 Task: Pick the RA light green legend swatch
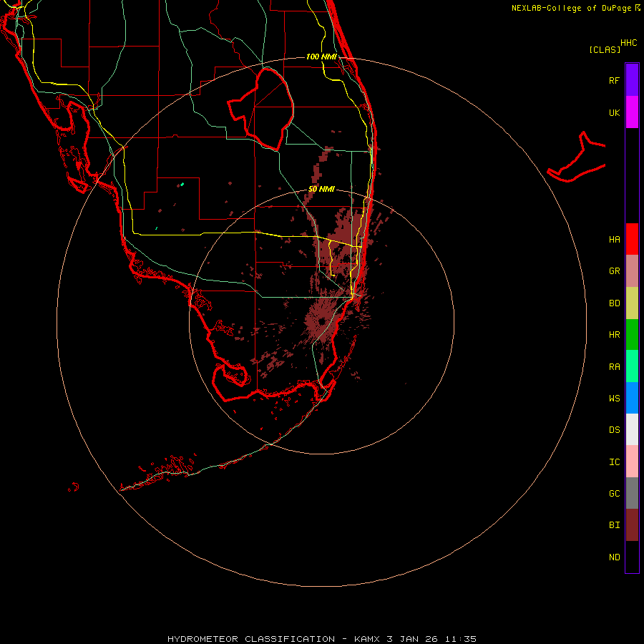click(x=632, y=366)
